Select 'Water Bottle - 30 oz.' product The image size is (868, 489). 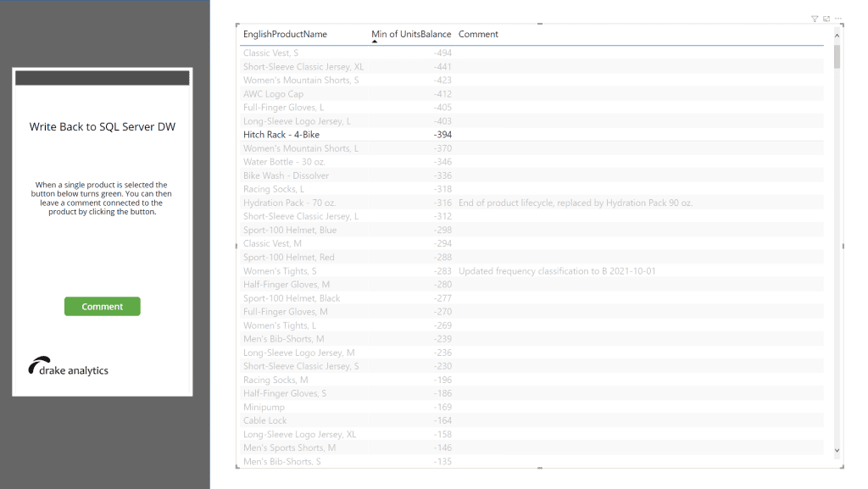(284, 162)
